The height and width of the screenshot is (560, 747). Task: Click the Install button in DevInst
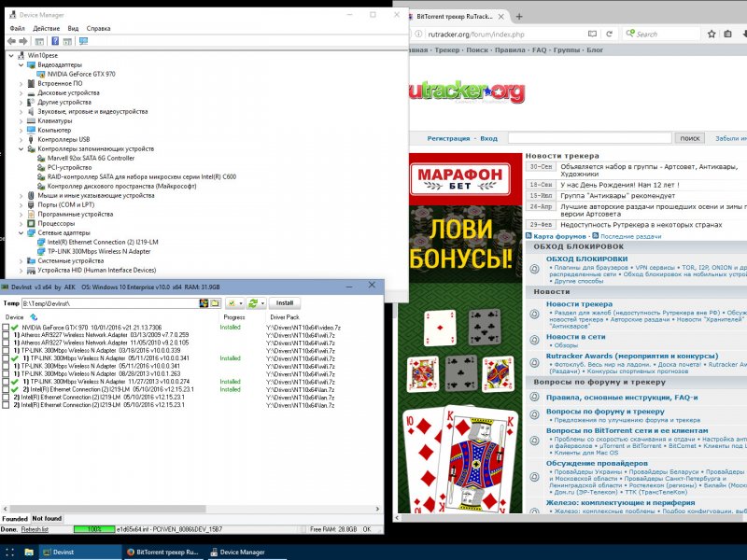click(285, 302)
